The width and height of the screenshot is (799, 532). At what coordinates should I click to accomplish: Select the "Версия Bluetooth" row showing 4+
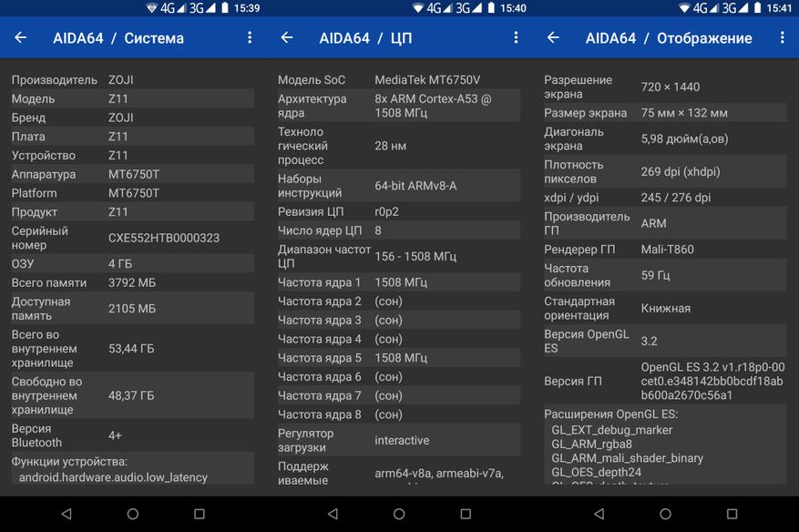coord(132,435)
